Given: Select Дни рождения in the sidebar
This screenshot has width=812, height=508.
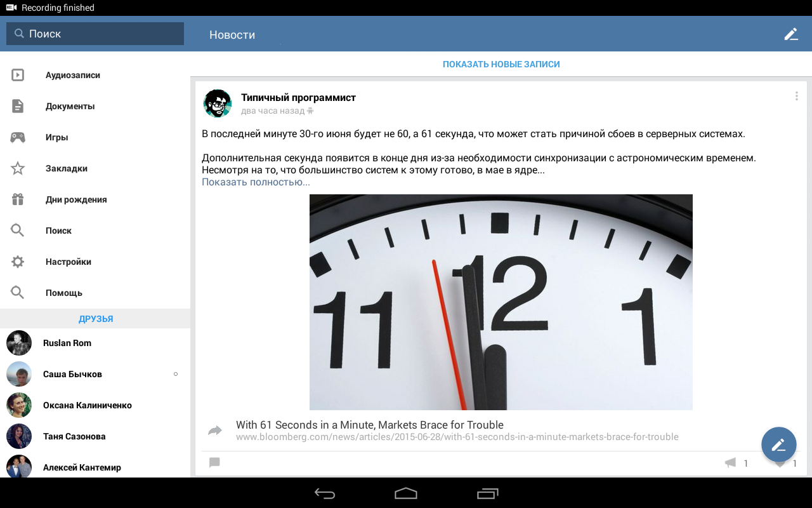Looking at the screenshot, I should pos(95,199).
